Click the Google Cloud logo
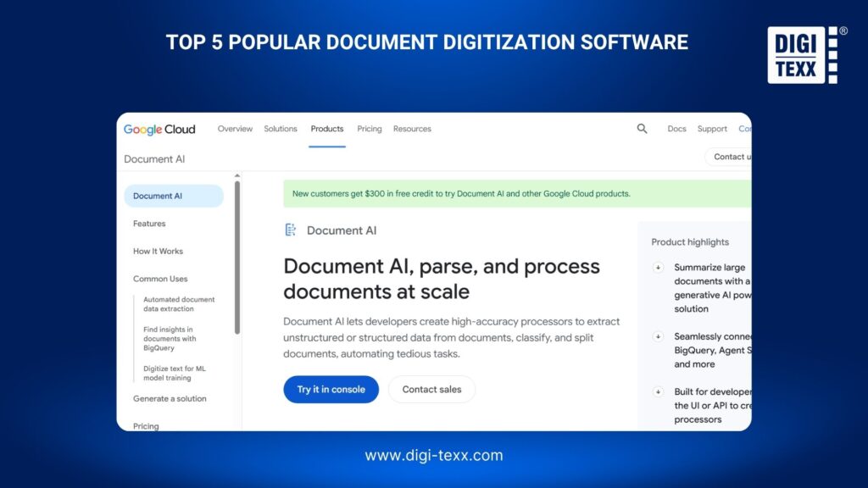Image resolution: width=868 pixels, height=488 pixels. [159, 129]
